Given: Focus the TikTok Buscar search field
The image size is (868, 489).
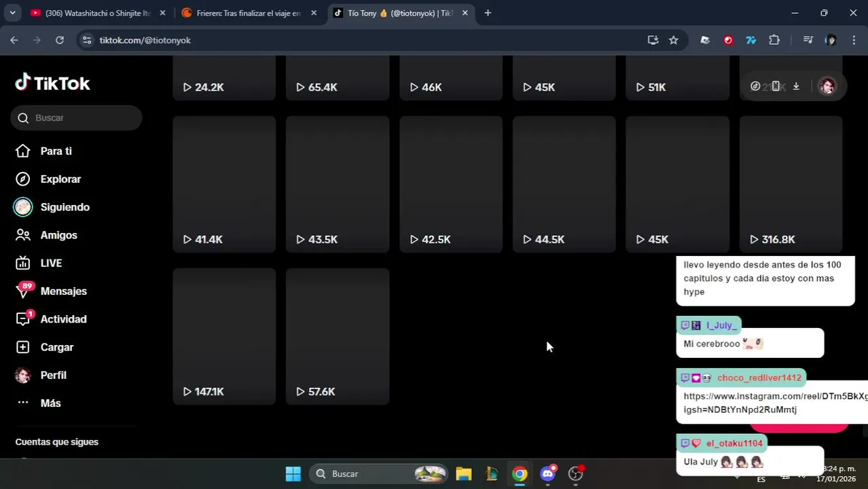Looking at the screenshot, I should click(x=76, y=117).
